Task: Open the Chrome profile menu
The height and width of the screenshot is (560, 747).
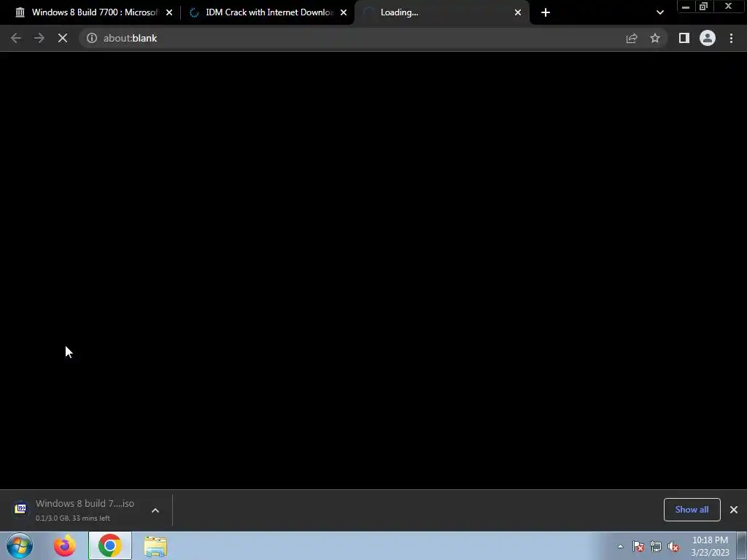Action: click(x=708, y=38)
